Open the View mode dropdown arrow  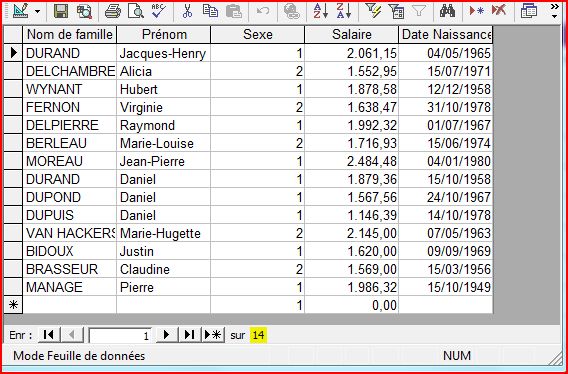38,12
